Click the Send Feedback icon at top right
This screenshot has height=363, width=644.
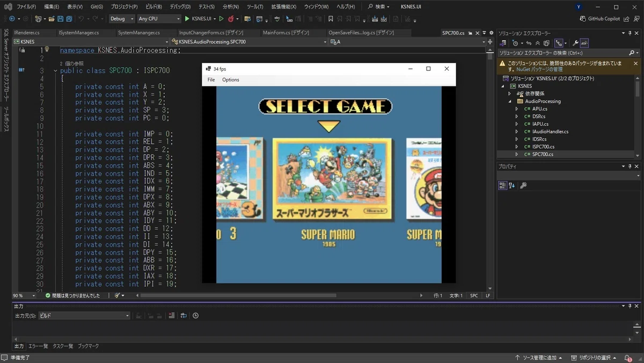(x=636, y=19)
